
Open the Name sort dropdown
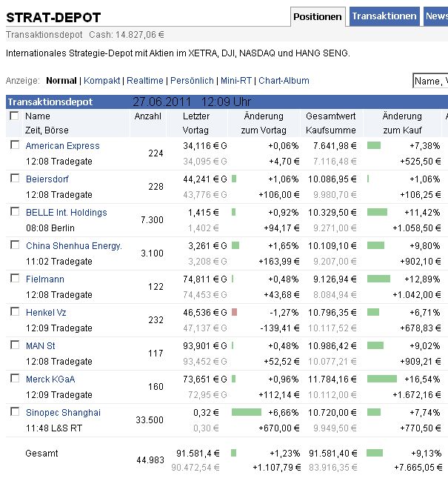(430, 81)
